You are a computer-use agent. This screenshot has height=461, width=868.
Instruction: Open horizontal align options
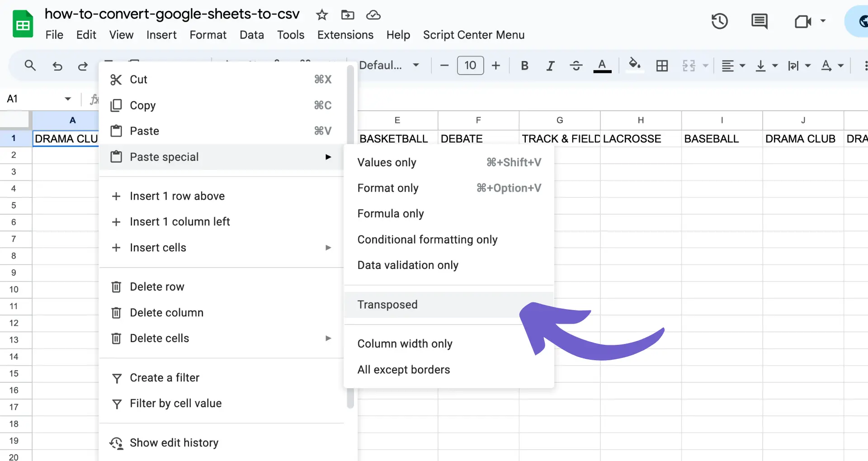733,66
